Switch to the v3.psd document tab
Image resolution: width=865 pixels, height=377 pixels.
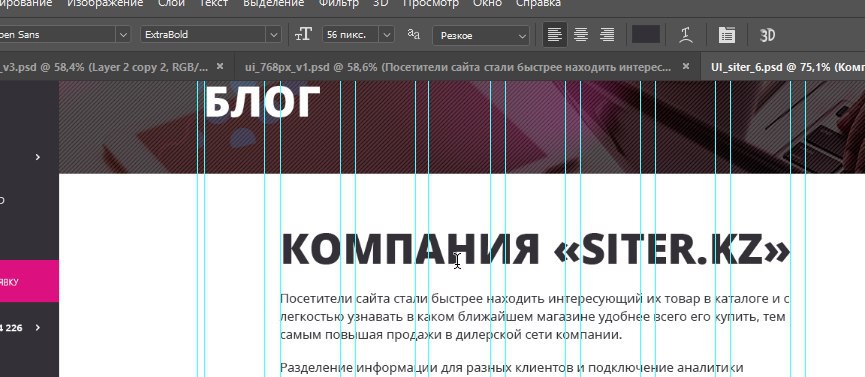(x=104, y=67)
